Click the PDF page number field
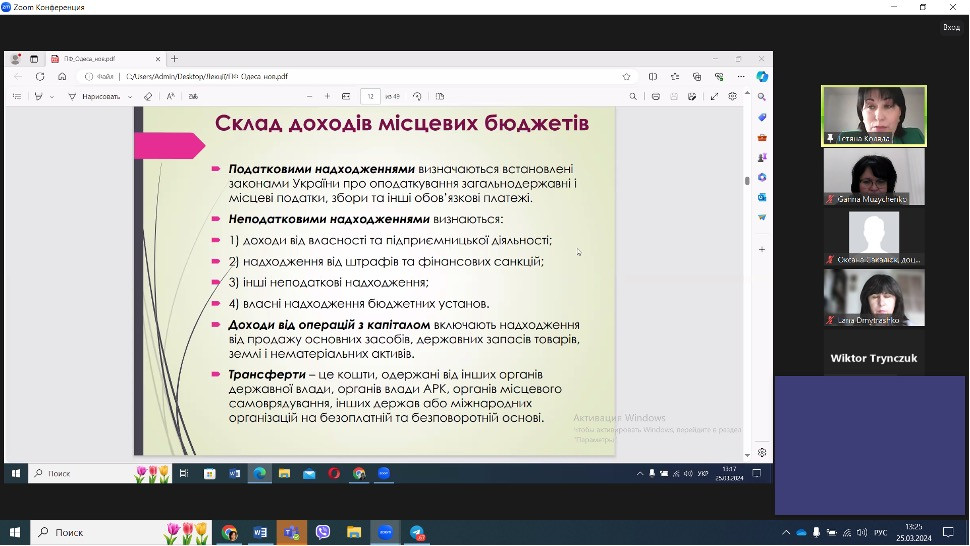This screenshot has height=546, width=970. pyautogui.click(x=371, y=96)
